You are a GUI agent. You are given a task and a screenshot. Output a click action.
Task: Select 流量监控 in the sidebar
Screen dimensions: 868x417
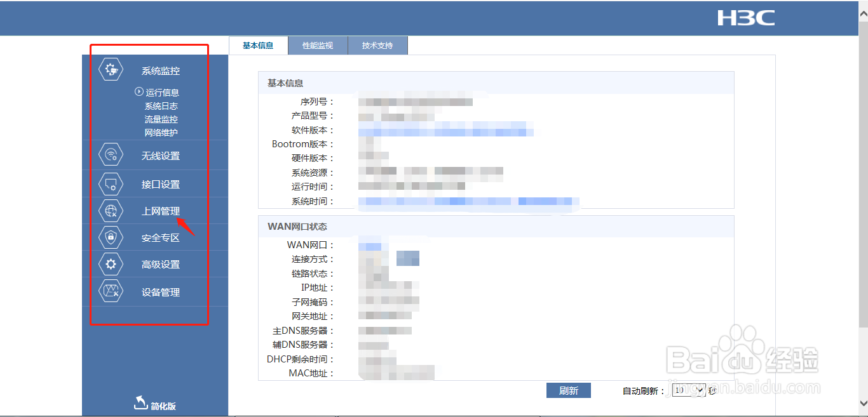162,119
